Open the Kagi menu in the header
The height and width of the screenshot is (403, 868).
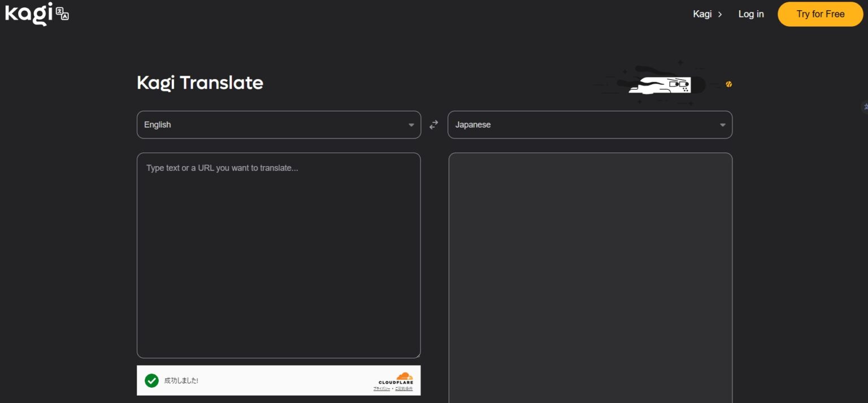tap(702, 14)
